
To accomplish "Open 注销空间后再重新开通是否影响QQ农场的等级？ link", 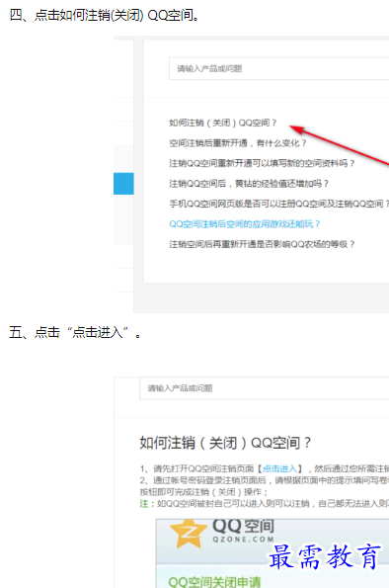I will coord(262,244).
